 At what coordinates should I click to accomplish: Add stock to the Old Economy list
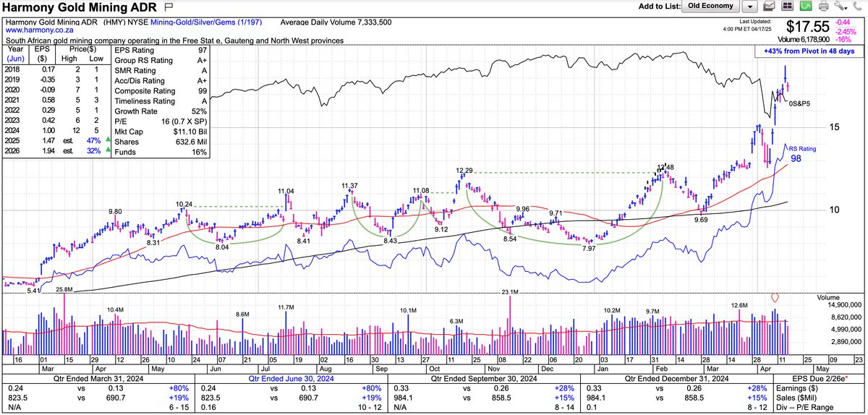[710, 7]
